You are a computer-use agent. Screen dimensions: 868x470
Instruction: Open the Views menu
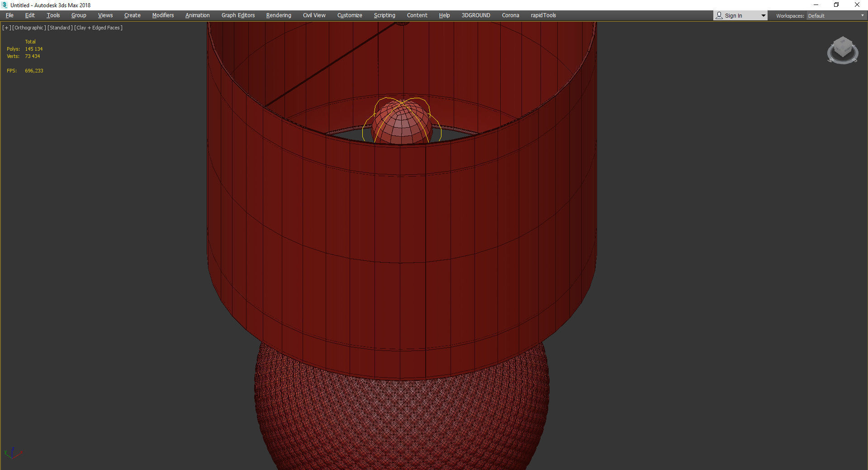(x=105, y=15)
